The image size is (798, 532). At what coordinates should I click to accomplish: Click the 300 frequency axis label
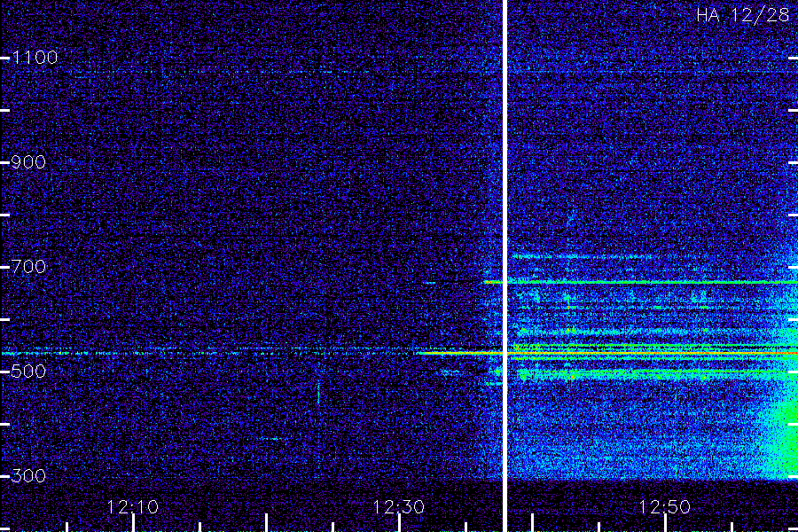(28, 476)
